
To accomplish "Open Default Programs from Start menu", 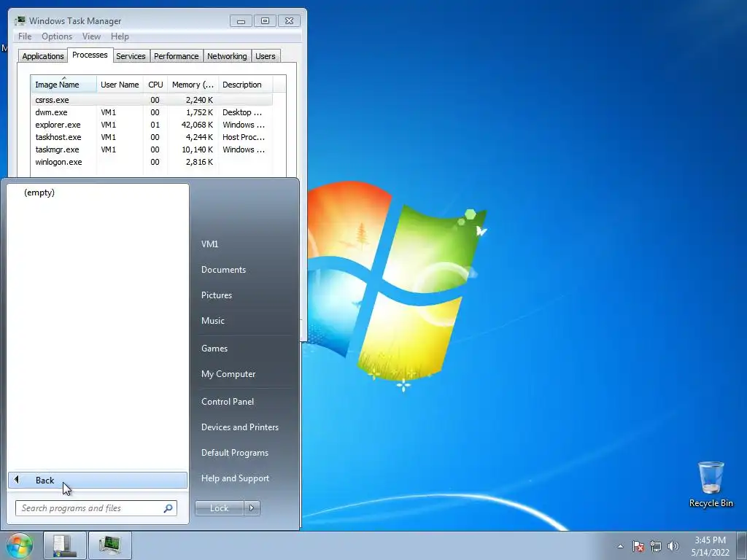I will pyautogui.click(x=235, y=453).
